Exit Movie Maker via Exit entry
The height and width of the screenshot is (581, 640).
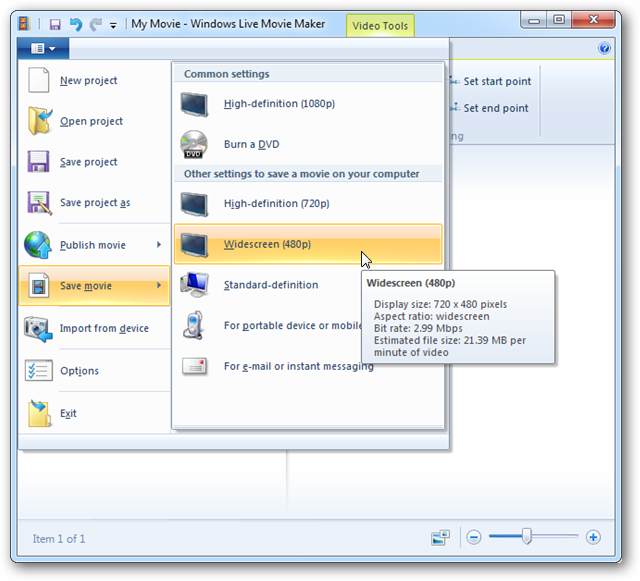(68, 413)
